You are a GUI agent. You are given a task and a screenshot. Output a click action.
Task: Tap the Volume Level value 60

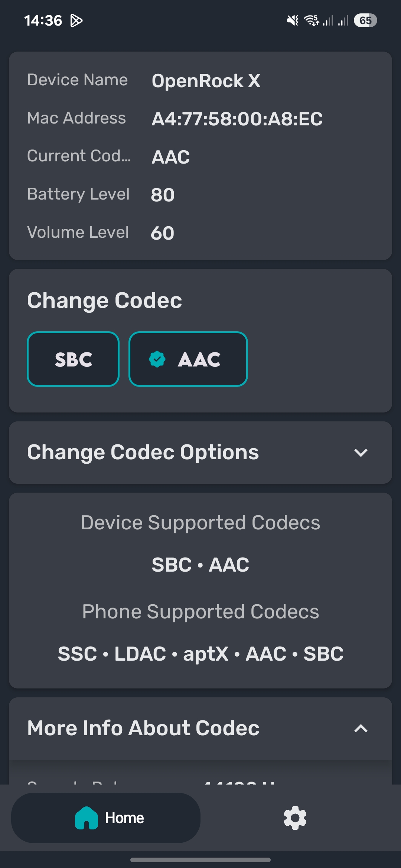(163, 233)
